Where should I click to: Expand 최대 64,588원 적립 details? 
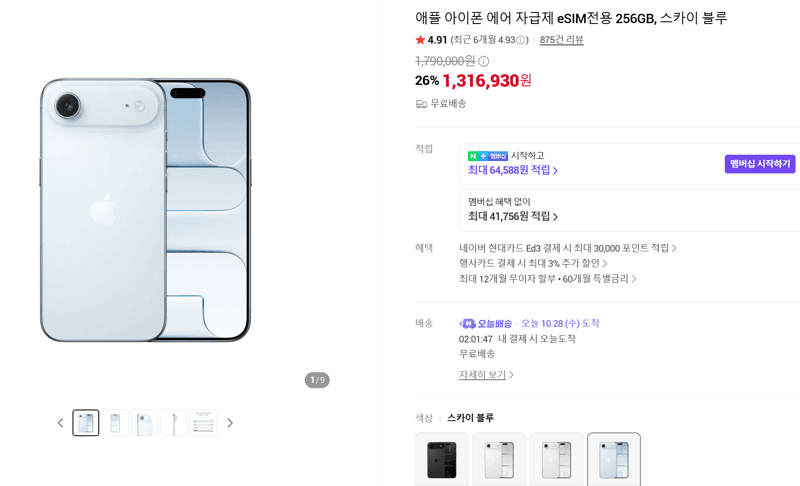point(513,170)
